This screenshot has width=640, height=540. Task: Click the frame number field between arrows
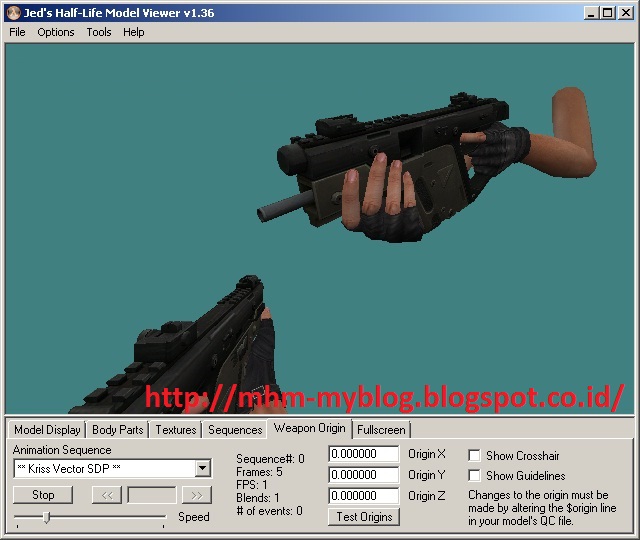pos(152,495)
